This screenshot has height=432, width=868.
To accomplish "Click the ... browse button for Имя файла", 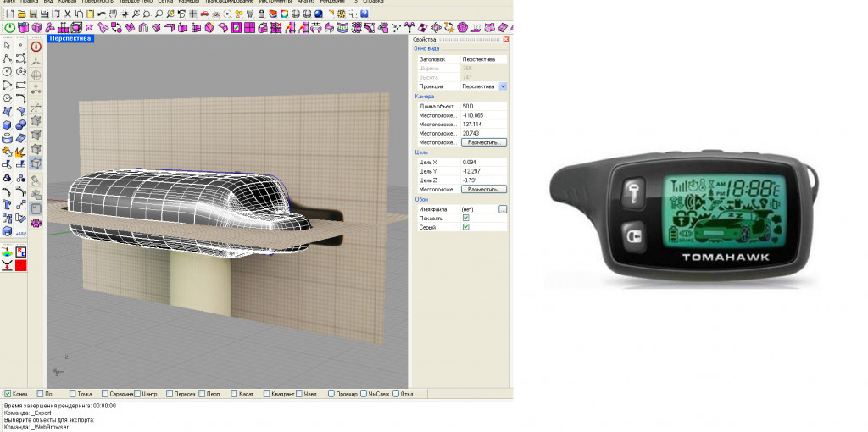I will tap(503, 209).
